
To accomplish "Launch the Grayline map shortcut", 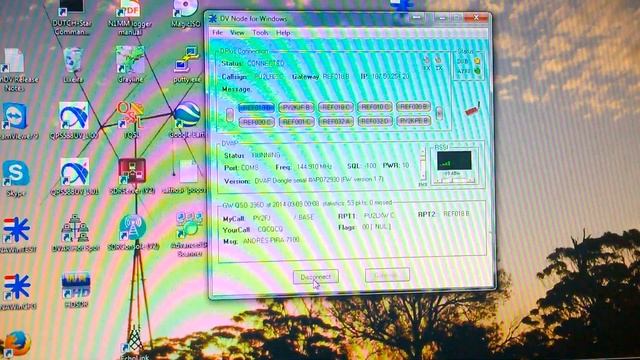I will (x=130, y=64).
